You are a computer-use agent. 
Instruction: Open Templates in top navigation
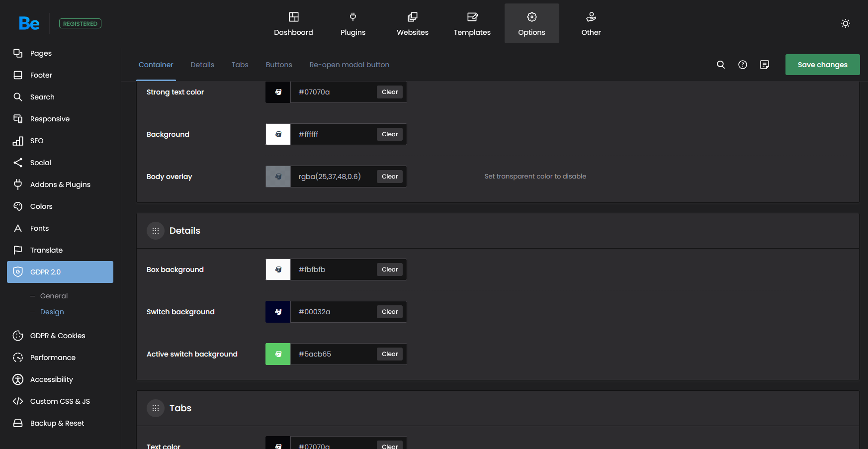(472, 23)
